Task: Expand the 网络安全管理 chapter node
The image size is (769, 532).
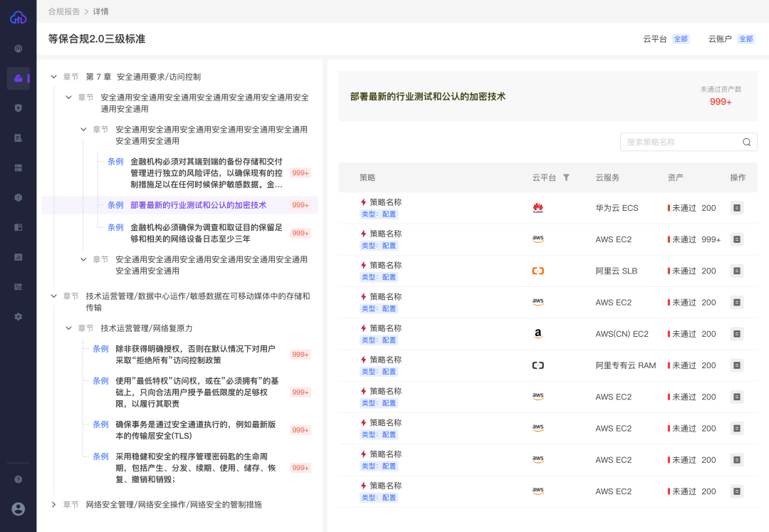Action: tap(54, 504)
